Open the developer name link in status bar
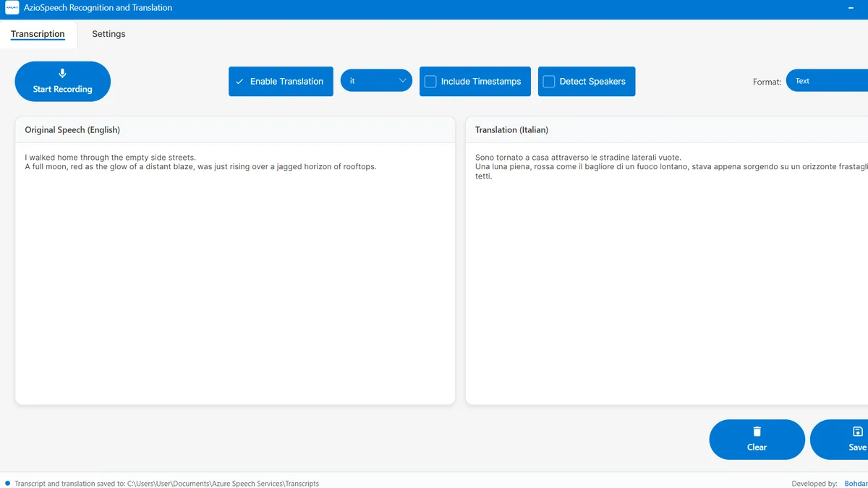The width and height of the screenshot is (868, 488). pos(856,484)
